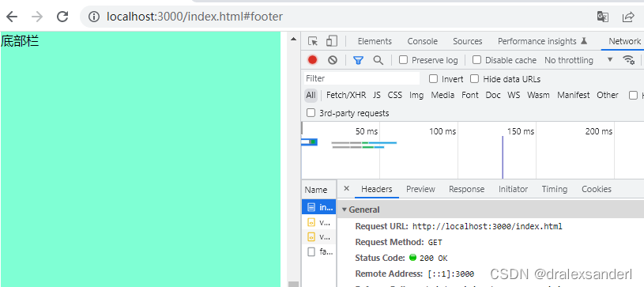Open network conditions wifi-gear icon

629,60
